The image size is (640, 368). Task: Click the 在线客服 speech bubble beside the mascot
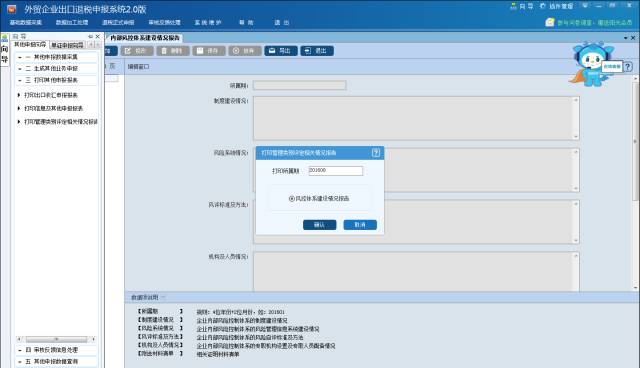click(612, 67)
